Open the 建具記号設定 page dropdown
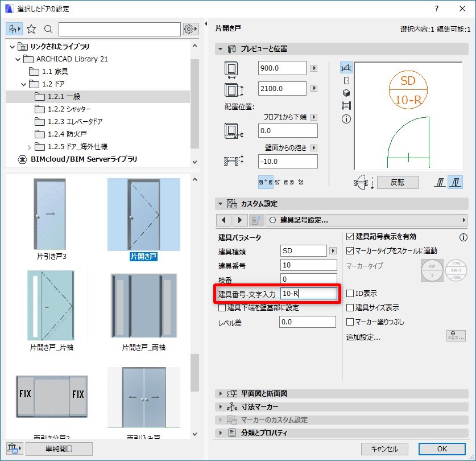This screenshot has height=461, width=476. pyautogui.click(x=367, y=220)
